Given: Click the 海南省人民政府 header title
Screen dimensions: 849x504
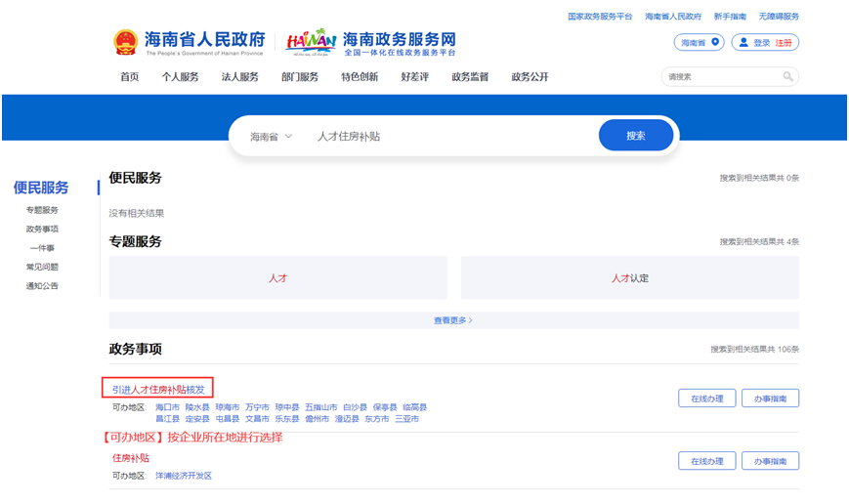Looking at the screenshot, I should click(204, 39).
